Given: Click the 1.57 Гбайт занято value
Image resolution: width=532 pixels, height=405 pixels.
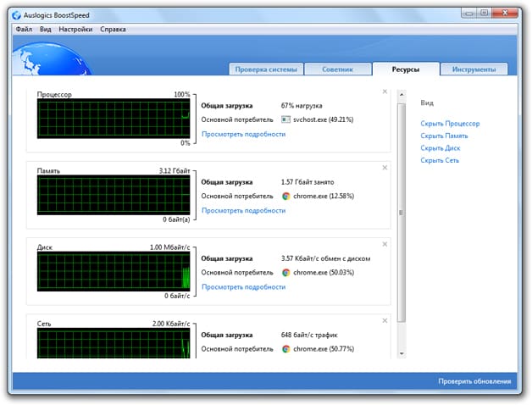Looking at the screenshot, I should pyautogui.click(x=308, y=182).
